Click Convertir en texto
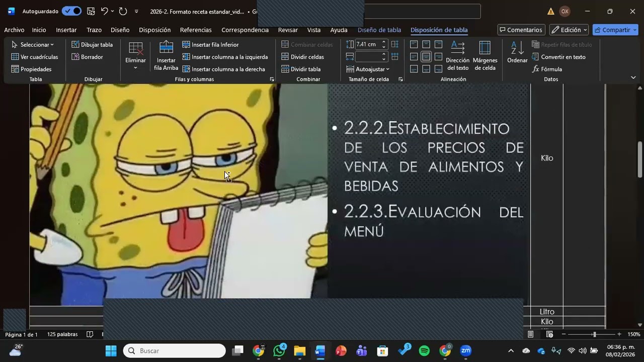The height and width of the screenshot is (362, 644). [x=559, y=57]
